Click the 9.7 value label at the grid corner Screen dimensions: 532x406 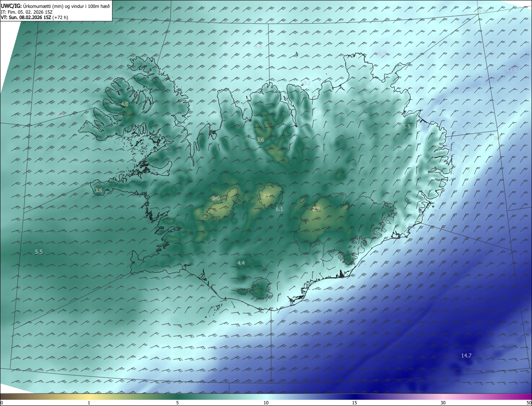tap(482, 12)
